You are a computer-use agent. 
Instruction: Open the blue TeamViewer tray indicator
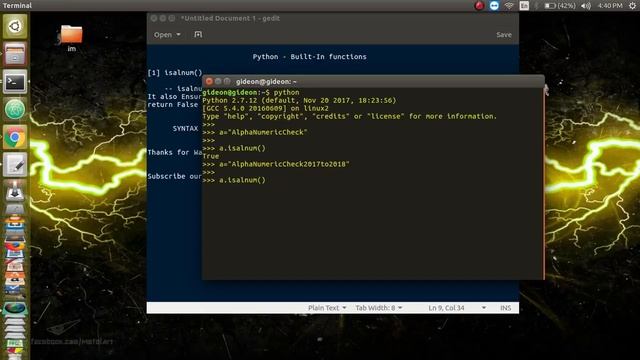coord(494,6)
